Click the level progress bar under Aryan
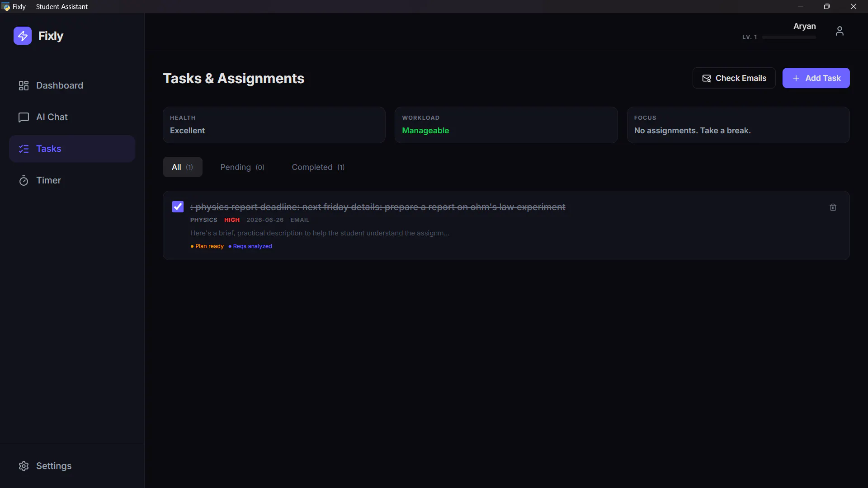868x488 pixels. click(x=789, y=37)
